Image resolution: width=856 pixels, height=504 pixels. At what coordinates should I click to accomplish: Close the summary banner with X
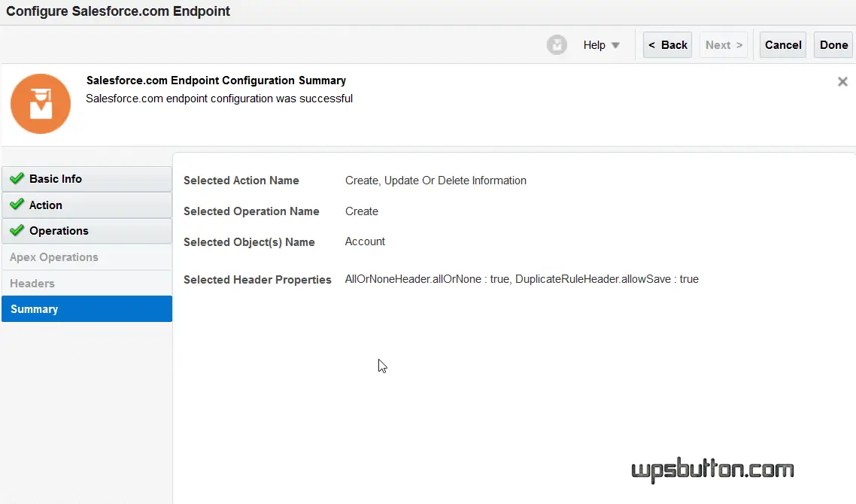842,82
